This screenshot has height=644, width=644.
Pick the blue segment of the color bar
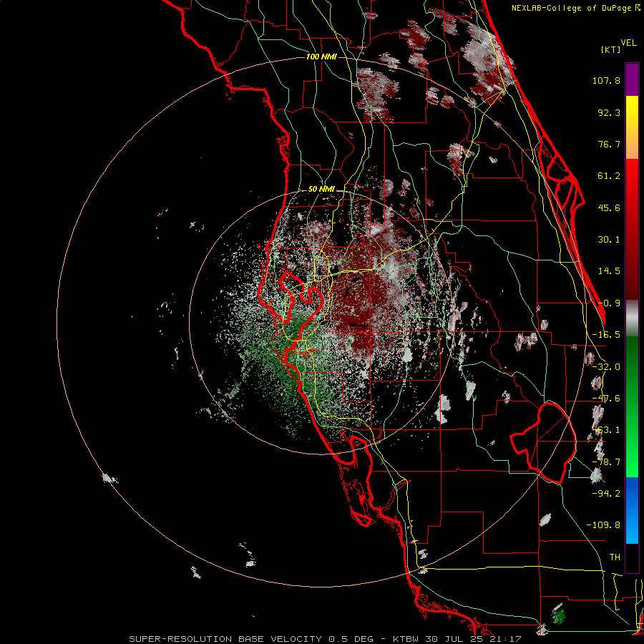pyautogui.click(x=632, y=510)
